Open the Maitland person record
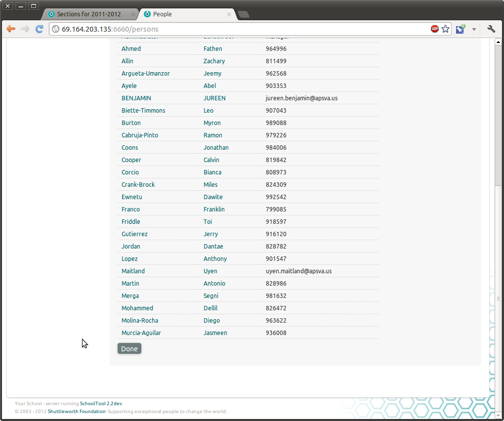 [x=133, y=271]
